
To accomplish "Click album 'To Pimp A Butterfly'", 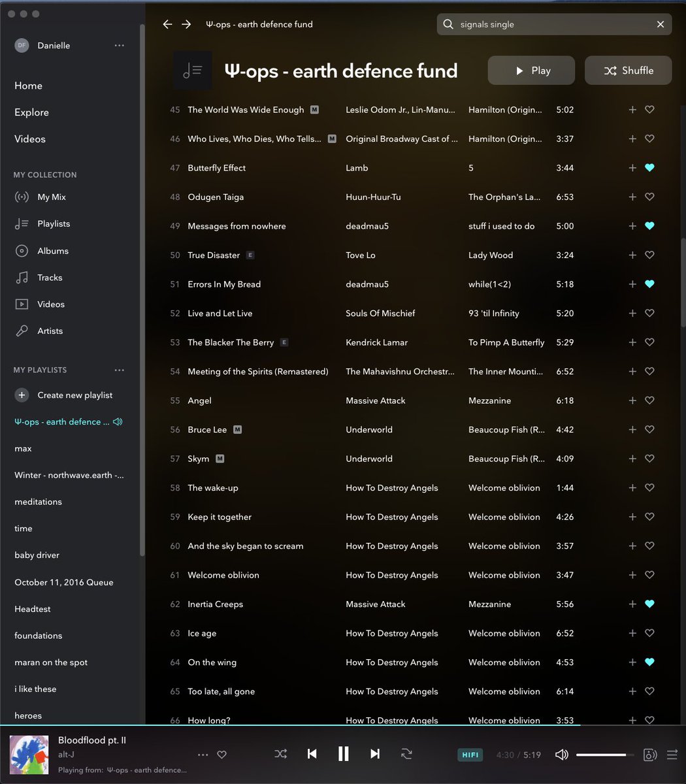I will point(506,342).
